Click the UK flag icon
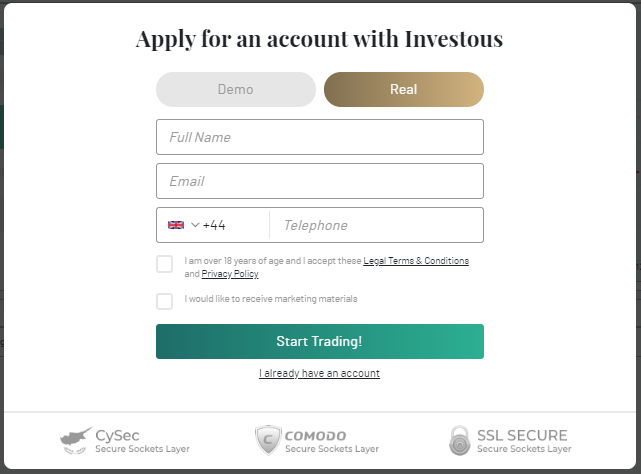Viewport: 641px width, 474px height. (176, 225)
